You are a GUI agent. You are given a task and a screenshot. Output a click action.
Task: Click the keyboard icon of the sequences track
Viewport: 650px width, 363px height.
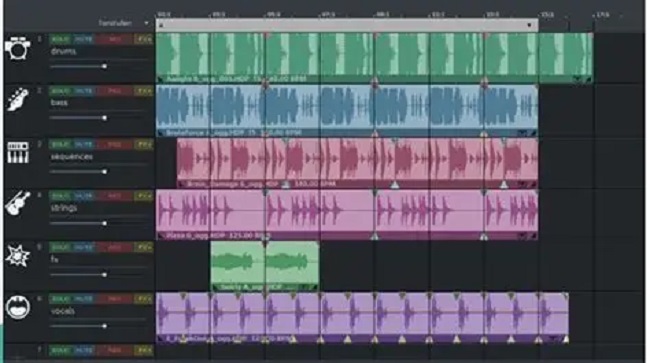pos(17,152)
